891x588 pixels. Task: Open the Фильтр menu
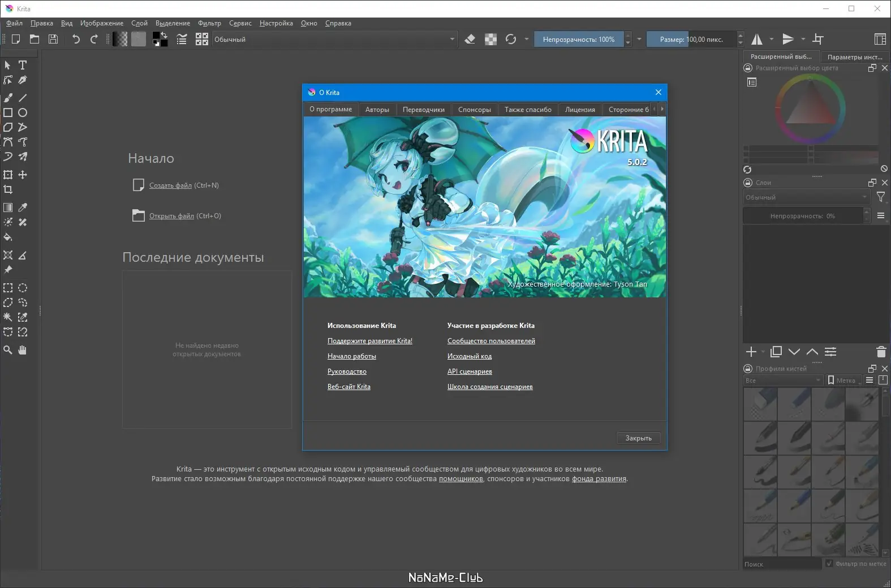pyautogui.click(x=209, y=23)
